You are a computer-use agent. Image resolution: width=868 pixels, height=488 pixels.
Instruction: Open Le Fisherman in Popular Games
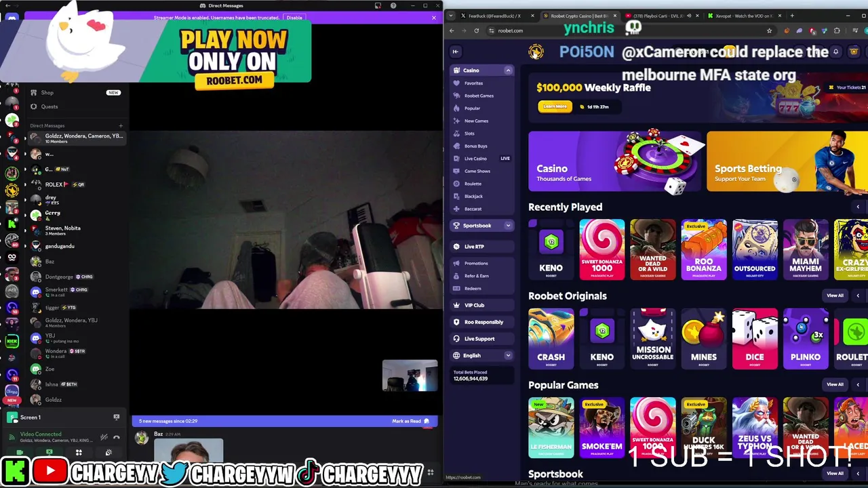click(x=551, y=428)
